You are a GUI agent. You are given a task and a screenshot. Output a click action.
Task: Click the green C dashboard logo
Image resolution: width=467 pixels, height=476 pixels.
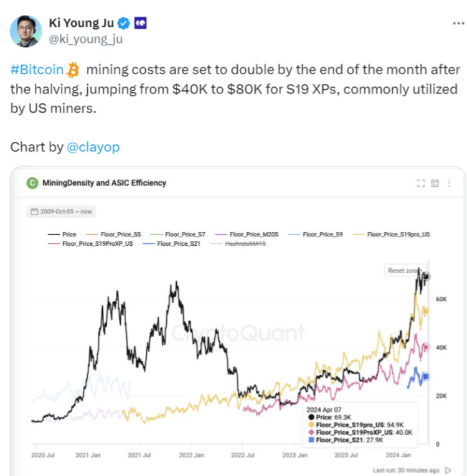pyautogui.click(x=32, y=183)
